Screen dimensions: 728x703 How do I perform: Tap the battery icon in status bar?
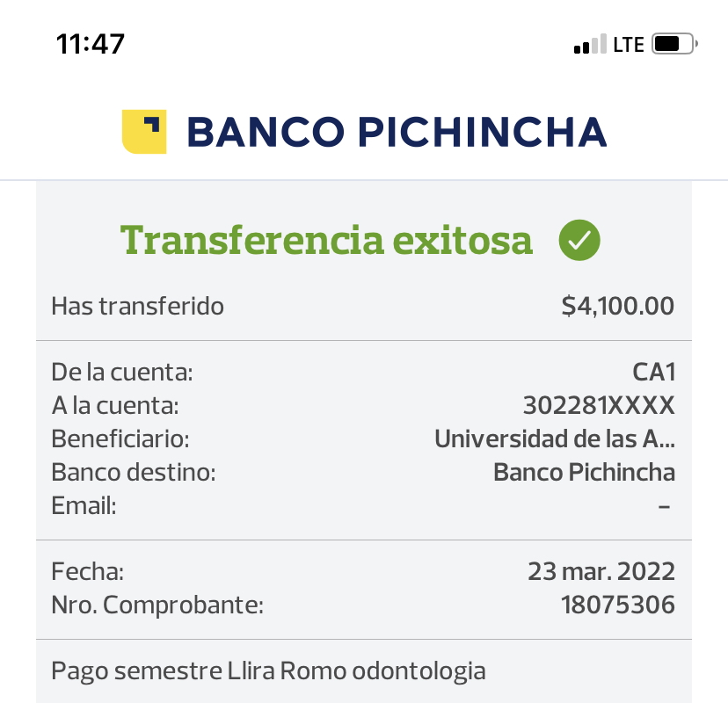pos(674,44)
